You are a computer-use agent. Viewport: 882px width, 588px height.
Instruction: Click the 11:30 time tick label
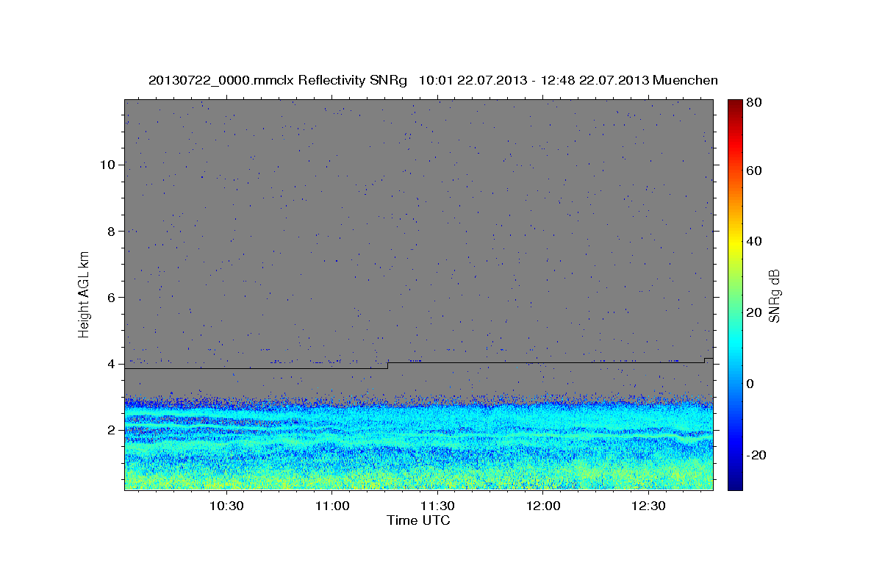pyautogui.click(x=437, y=506)
